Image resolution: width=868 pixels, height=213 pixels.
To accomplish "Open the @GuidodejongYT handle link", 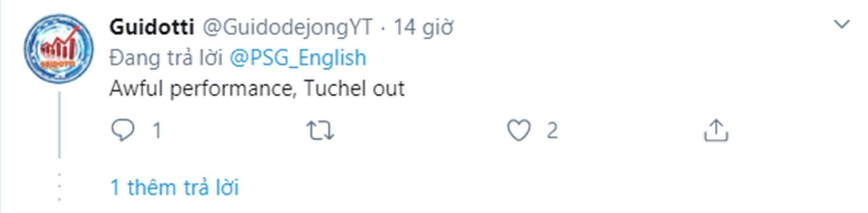I will tap(287, 27).
